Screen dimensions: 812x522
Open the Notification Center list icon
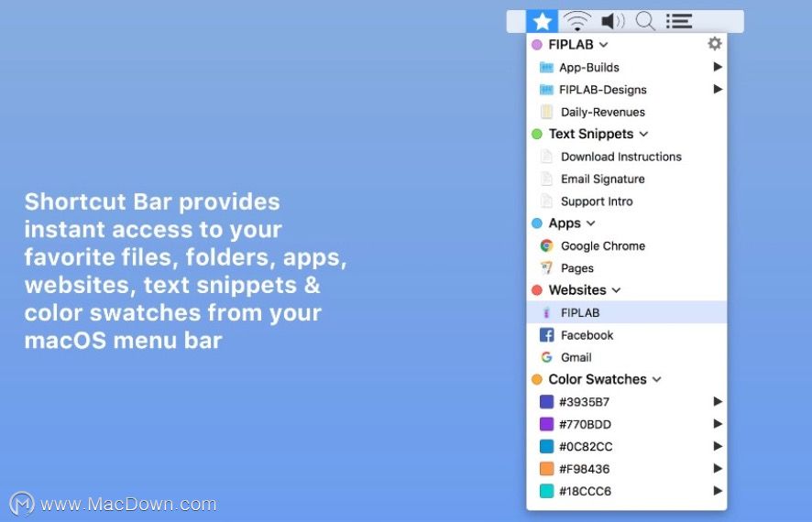(679, 21)
